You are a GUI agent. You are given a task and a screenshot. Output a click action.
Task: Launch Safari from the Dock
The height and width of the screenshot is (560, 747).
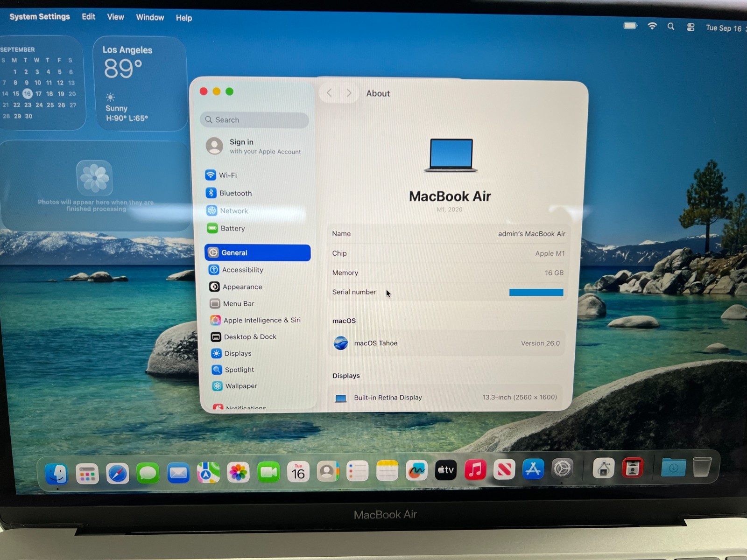117,473
